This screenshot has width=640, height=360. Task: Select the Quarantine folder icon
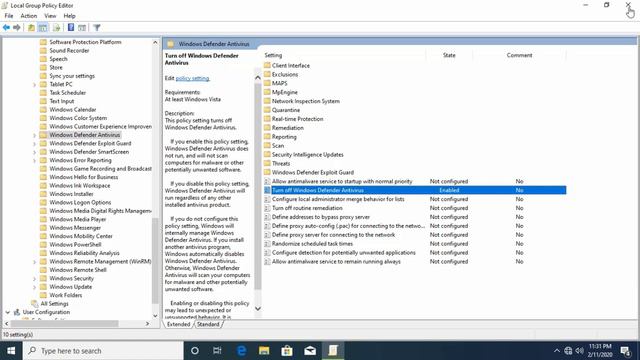click(267, 110)
